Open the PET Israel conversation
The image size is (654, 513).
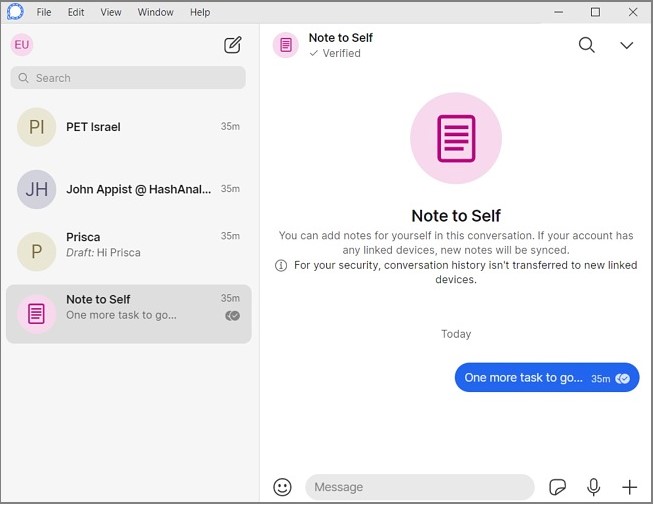pos(128,128)
